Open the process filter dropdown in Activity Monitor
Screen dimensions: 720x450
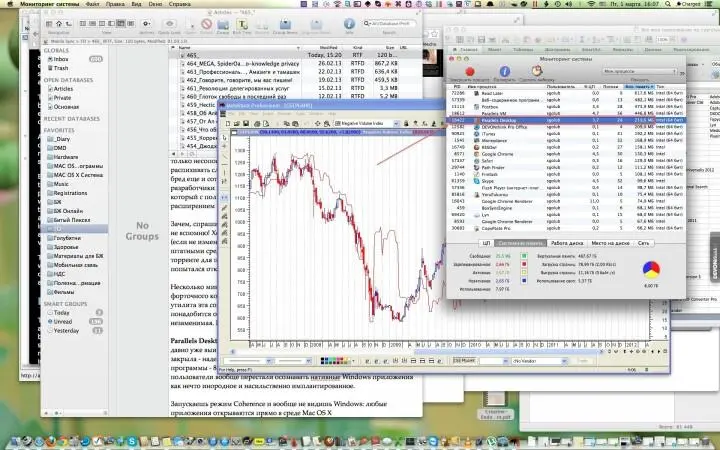coord(639,71)
